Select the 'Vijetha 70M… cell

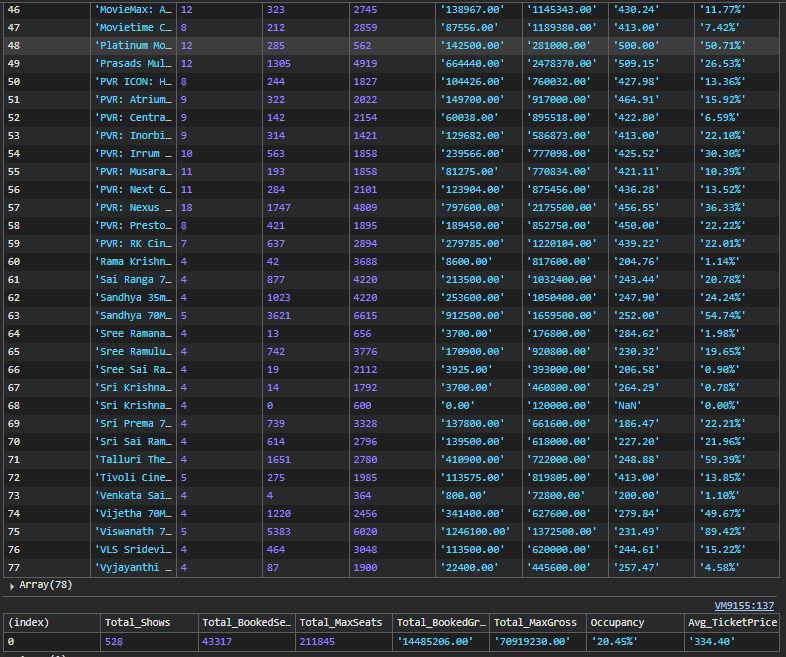pos(133,514)
